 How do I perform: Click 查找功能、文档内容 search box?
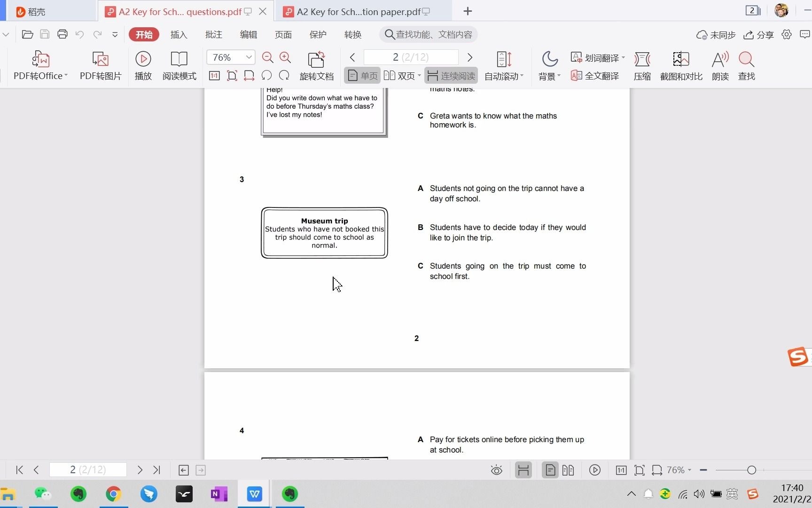429,34
